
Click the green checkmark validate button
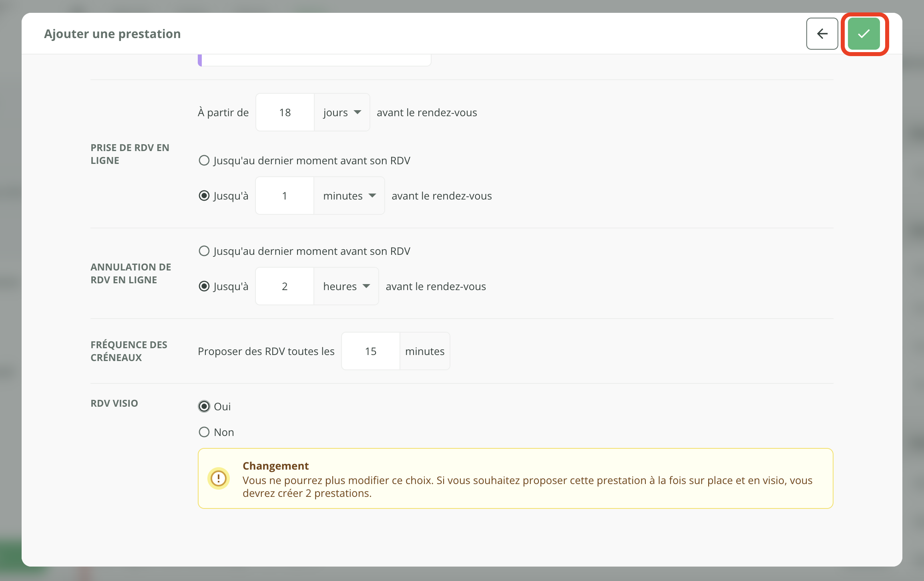tap(864, 34)
